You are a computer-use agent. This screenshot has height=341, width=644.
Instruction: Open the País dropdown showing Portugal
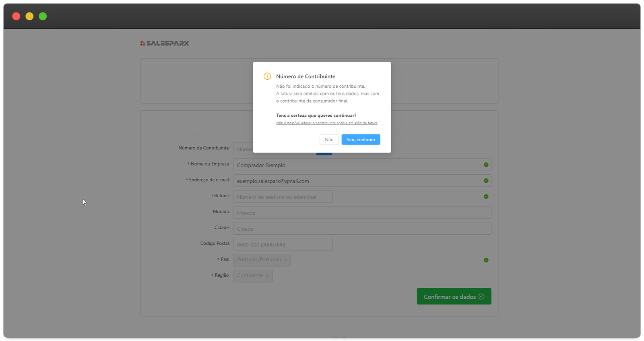coord(262,260)
